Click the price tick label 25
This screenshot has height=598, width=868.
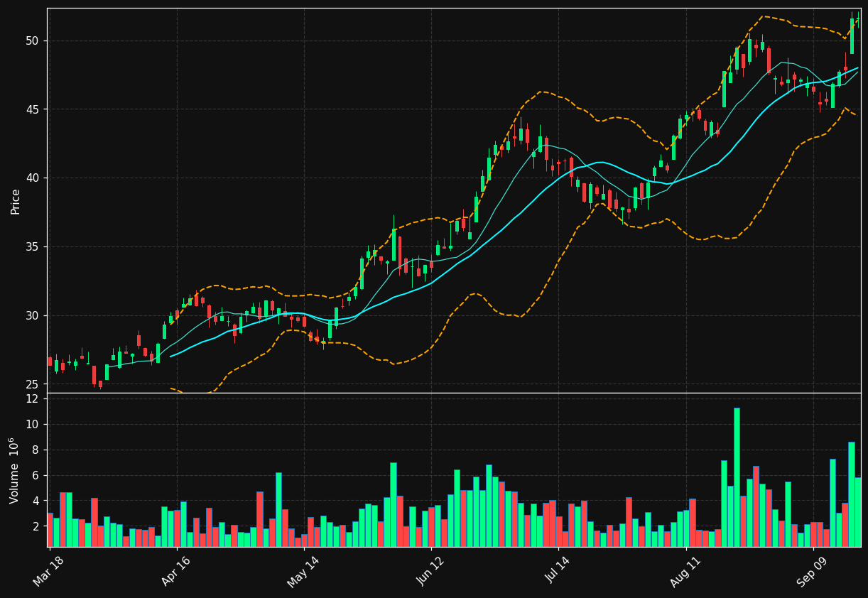[x=32, y=384]
